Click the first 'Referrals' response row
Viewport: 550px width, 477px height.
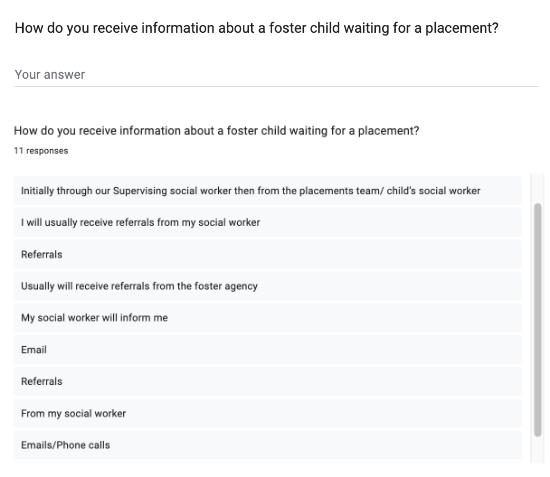(268, 254)
